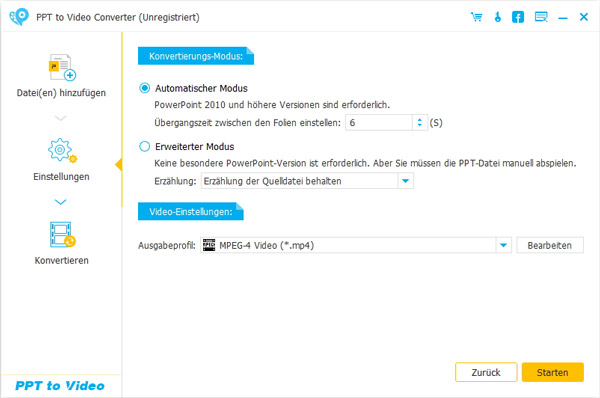
Task: Open the Ausgabeprofil dropdown arrow
Action: click(x=504, y=245)
